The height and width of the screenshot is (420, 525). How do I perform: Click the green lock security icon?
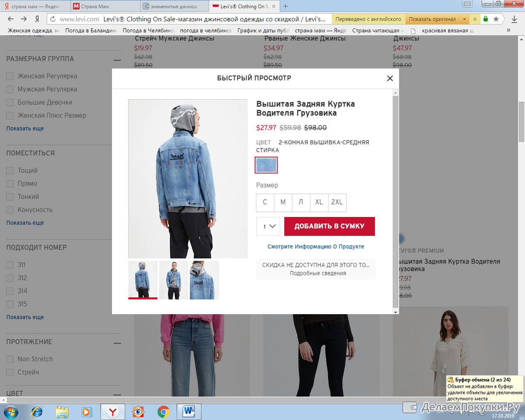coord(486,19)
